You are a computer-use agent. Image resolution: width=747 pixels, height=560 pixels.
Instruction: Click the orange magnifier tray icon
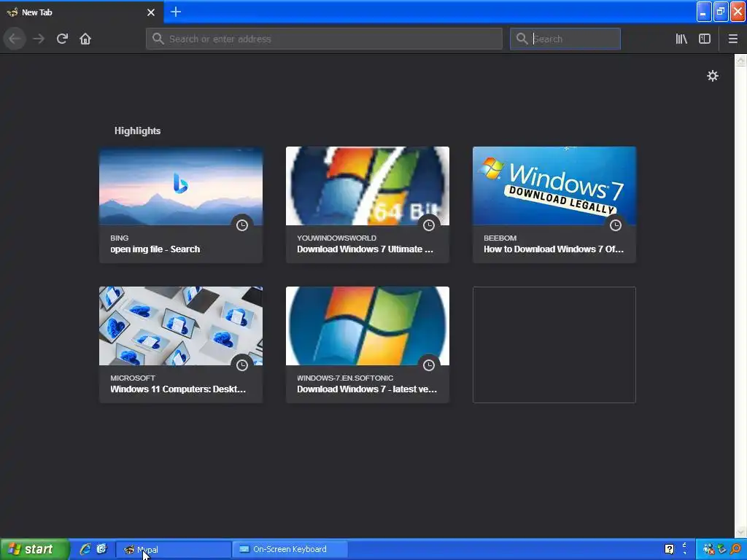tap(736, 549)
